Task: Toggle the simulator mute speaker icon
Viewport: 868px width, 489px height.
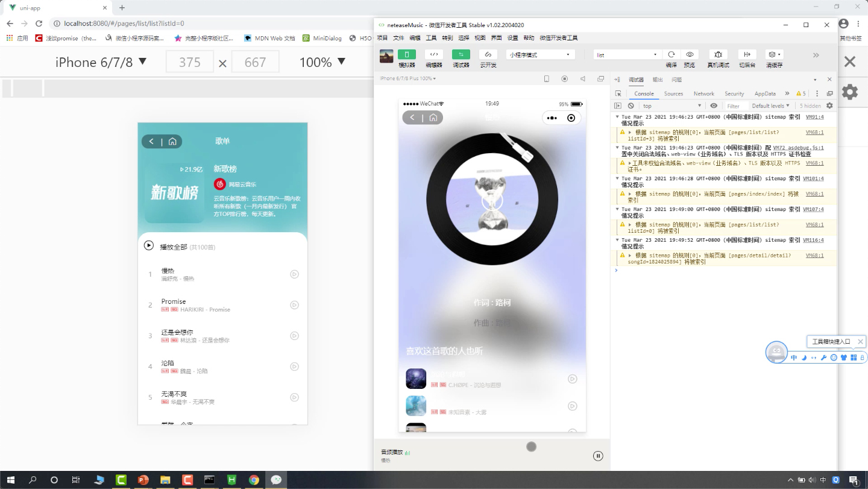Action: coord(583,79)
